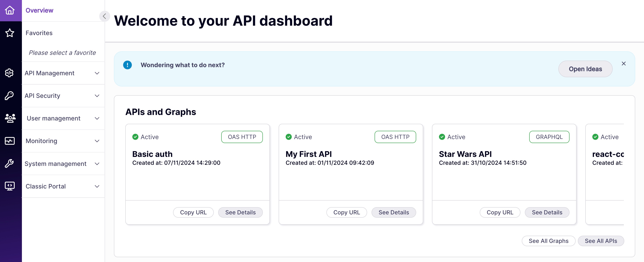Click the API Management gear-code icon
Viewport: 644px width, 262px height.
(9, 73)
